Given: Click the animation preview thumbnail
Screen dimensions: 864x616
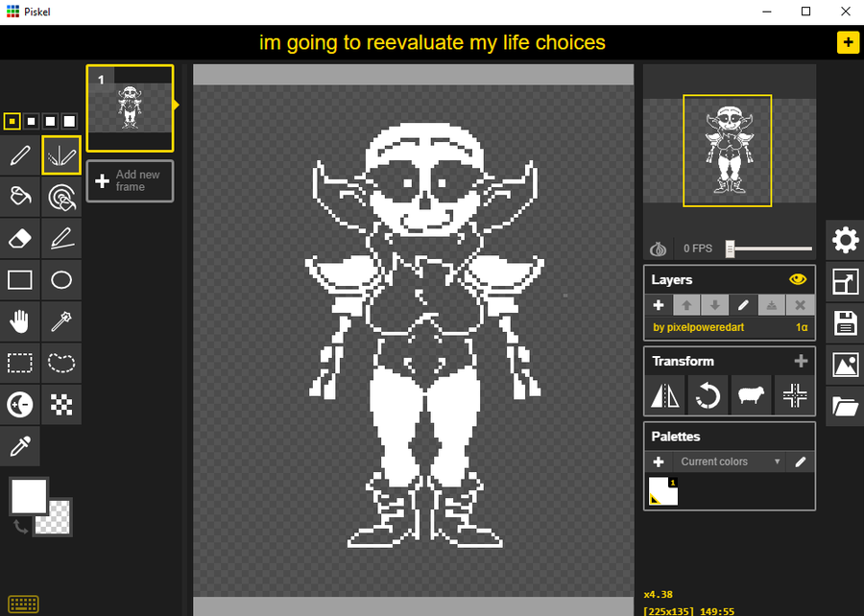Looking at the screenshot, I should [728, 151].
